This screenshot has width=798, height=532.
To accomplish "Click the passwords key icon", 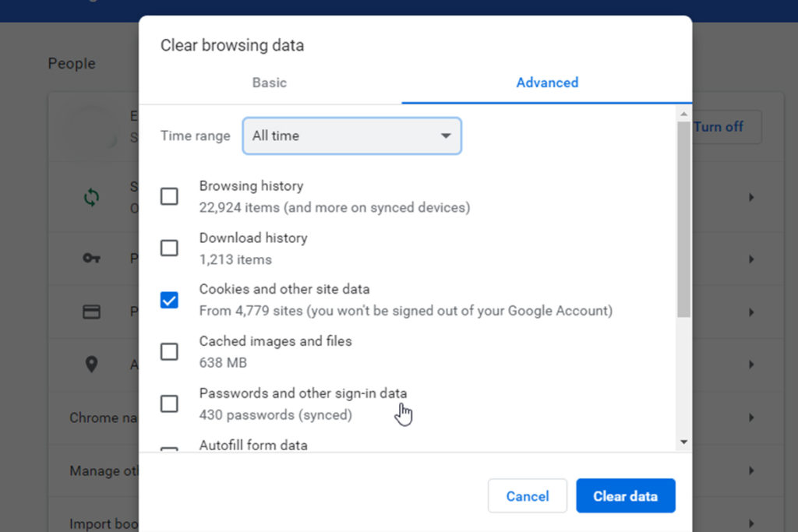I will 92,259.
